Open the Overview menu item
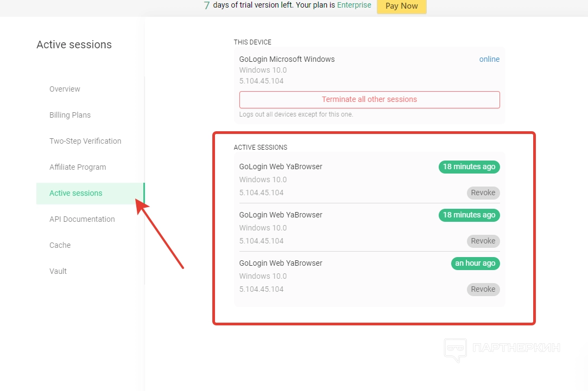The width and height of the screenshot is (588, 391). pos(65,89)
